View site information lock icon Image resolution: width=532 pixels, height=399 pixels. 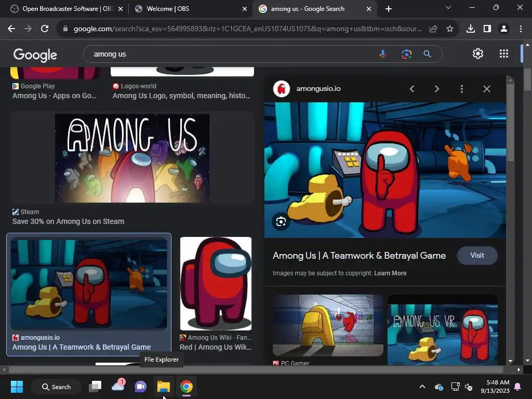[65, 29]
